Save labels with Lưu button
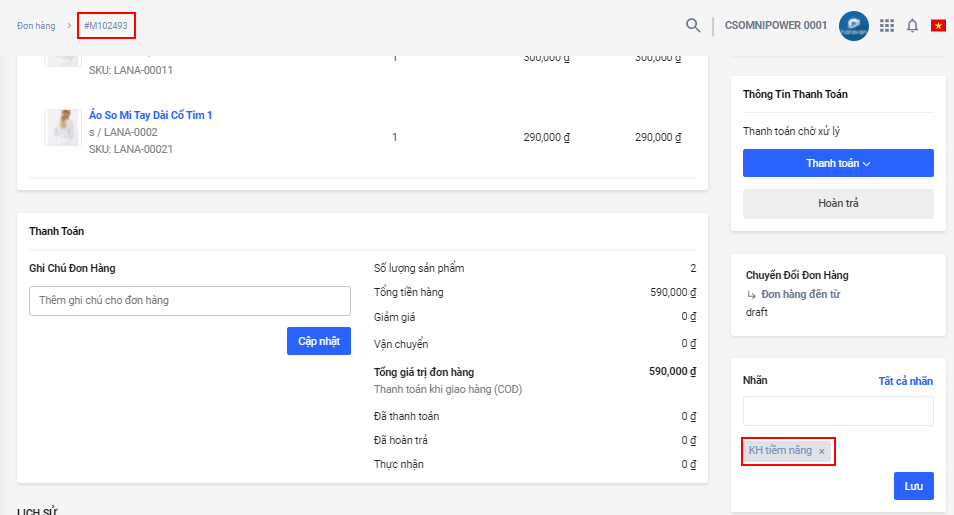Image resolution: width=954 pixels, height=515 pixels. [913, 486]
